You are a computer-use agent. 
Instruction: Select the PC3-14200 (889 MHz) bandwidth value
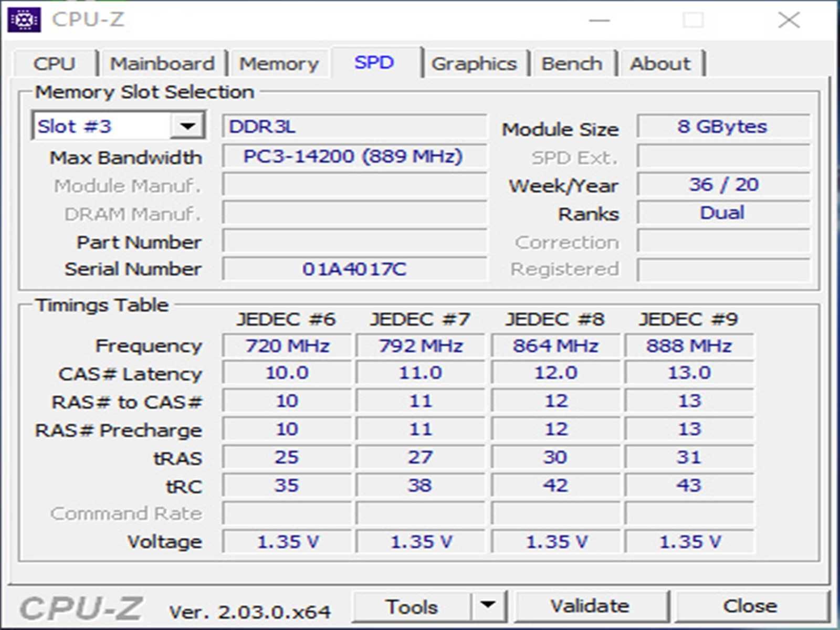354,156
